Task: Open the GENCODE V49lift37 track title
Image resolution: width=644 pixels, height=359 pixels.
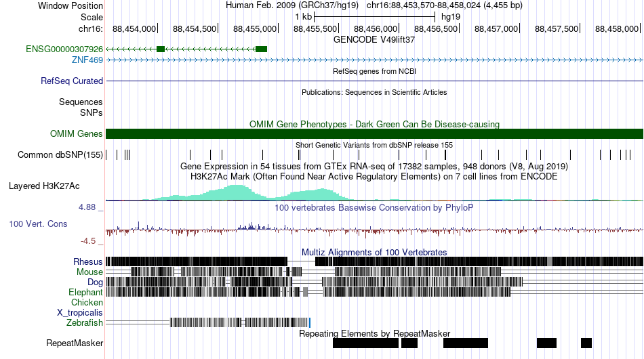Action: click(374, 40)
